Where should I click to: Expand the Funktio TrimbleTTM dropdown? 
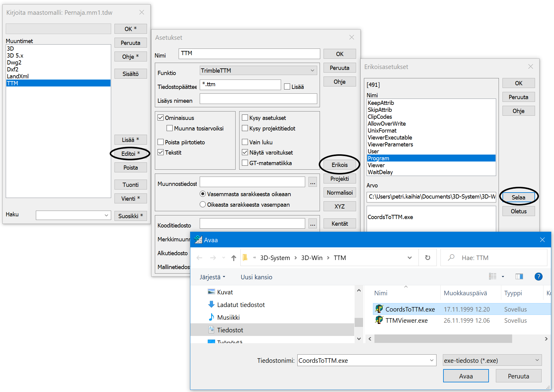pyautogui.click(x=312, y=71)
